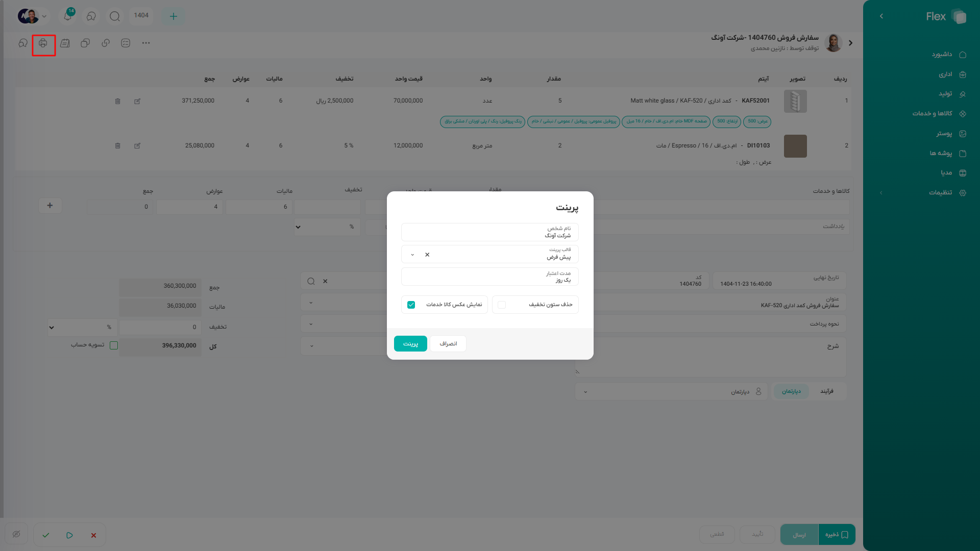Viewport: 980px width, 551px height.
Task: Check the 'تسویه حساب' checkbox
Action: pos(114,345)
